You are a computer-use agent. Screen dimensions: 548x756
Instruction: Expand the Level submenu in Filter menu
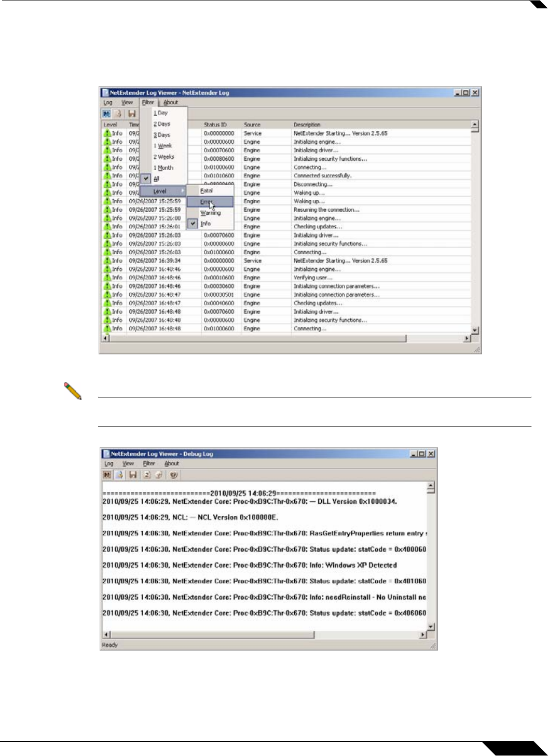163,191
